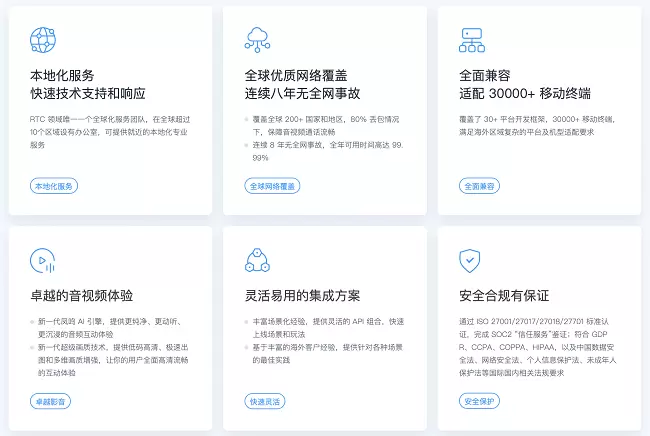Select the 适配 30000+ 移动终端 heading
This screenshot has width=650, height=436.
coord(524,93)
